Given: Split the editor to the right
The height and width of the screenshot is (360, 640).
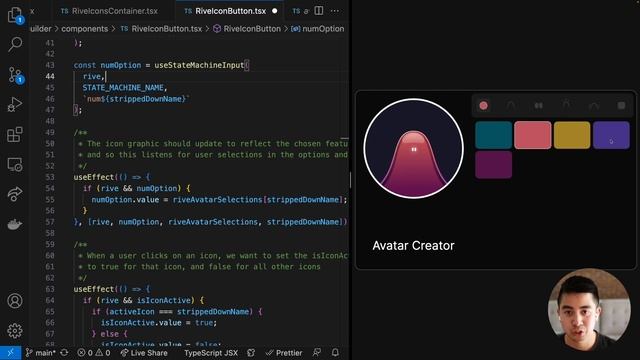Looking at the screenshot, I should [319, 11].
